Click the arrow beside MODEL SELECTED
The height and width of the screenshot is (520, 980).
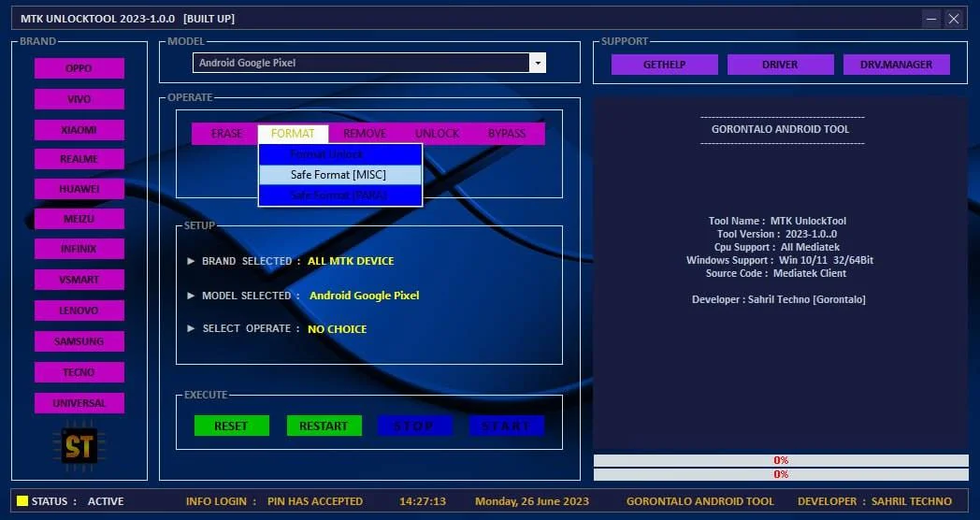191,295
